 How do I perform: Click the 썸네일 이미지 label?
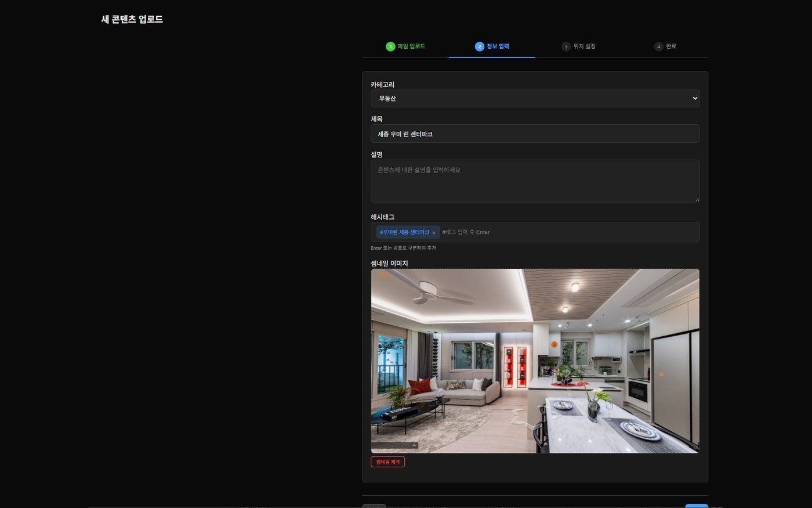(x=389, y=264)
